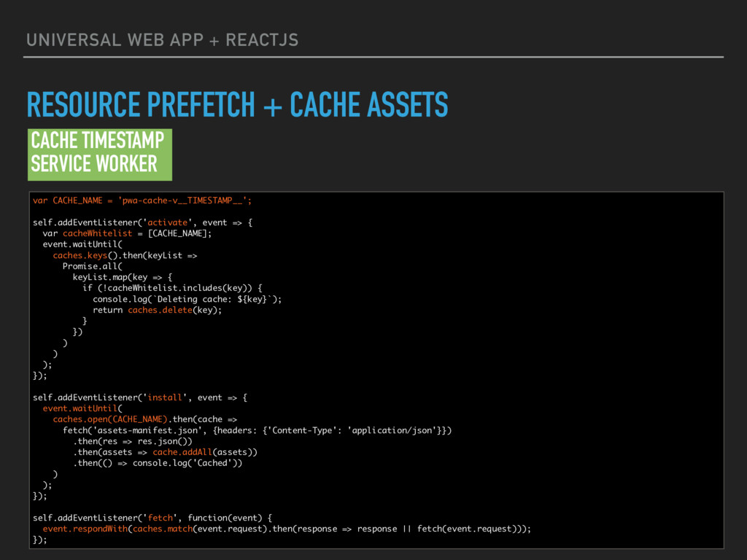This screenshot has height=560, width=747.
Task: Click 'caches.keys().then(keyList =>' line
Action: [125, 255]
